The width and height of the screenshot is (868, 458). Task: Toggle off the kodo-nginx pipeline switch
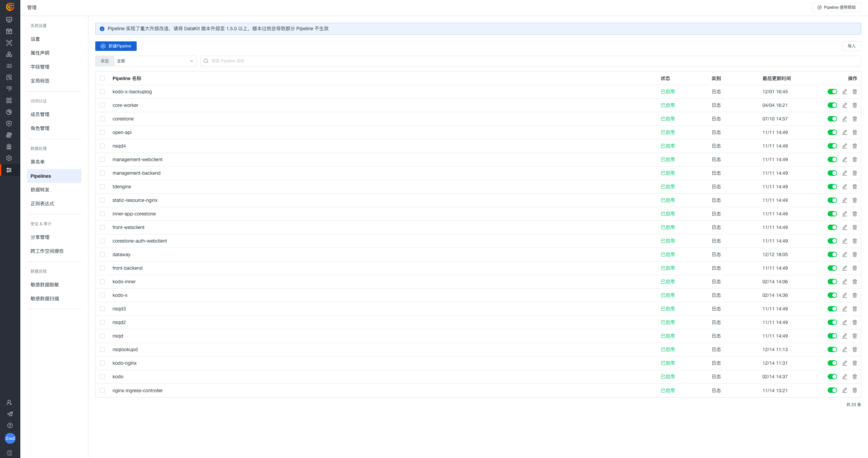click(x=832, y=363)
